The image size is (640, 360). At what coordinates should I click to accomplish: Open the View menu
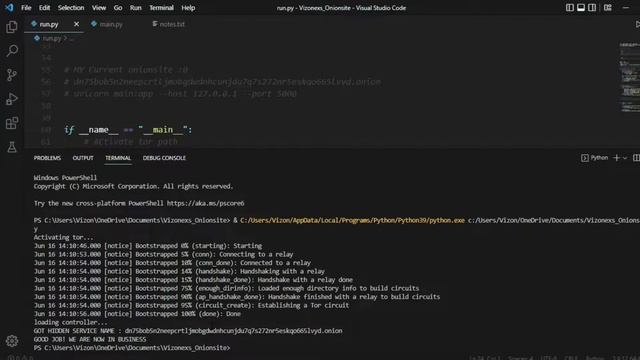(99, 8)
